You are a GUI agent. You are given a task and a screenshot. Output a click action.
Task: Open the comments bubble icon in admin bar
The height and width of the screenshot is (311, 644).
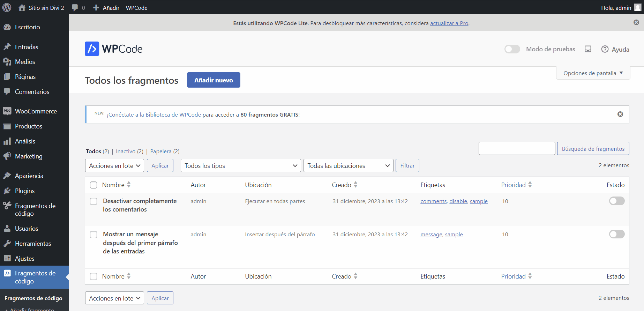pos(75,8)
